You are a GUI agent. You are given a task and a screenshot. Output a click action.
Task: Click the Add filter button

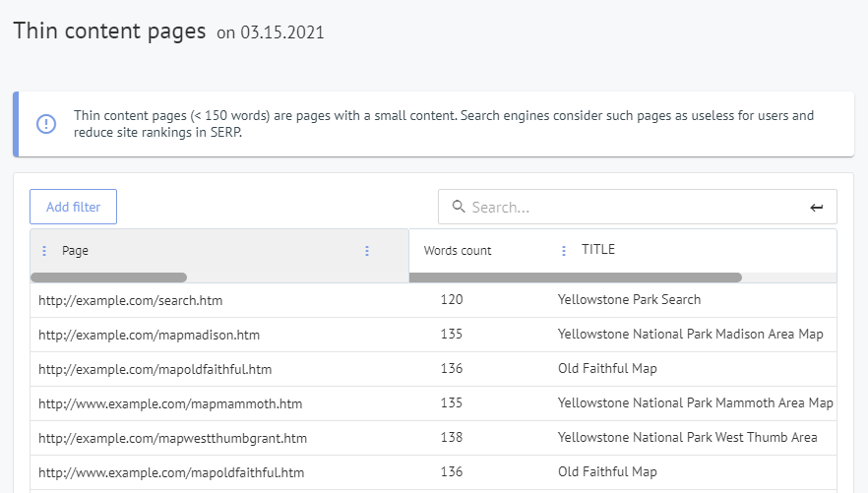pos(73,207)
